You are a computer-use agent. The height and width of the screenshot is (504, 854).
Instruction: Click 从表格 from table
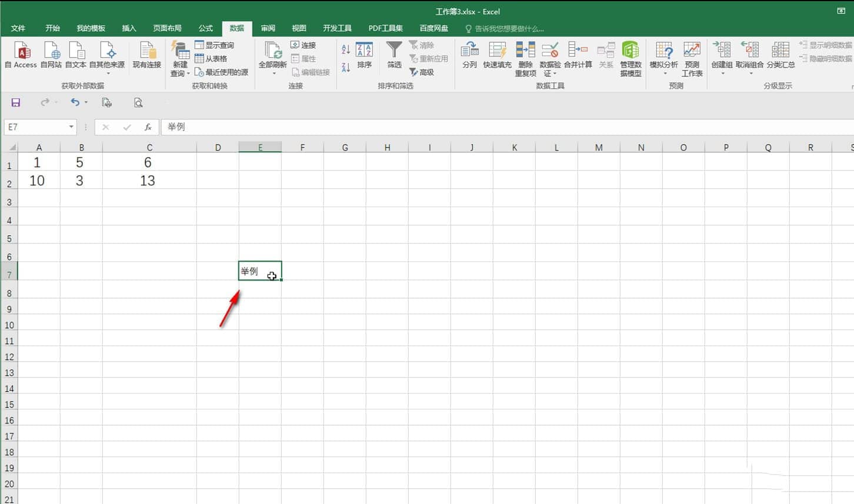coord(211,59)
